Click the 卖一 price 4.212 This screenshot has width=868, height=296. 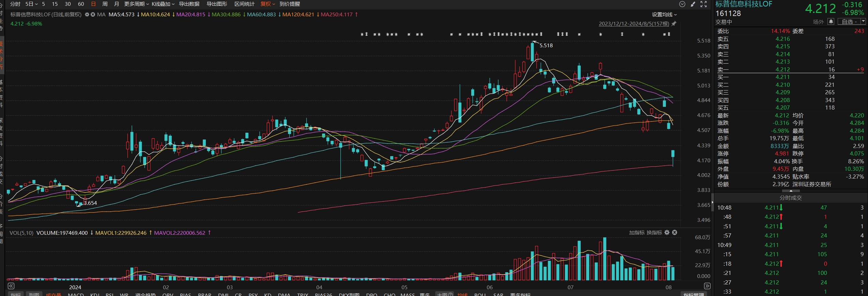tap(782, 69)
